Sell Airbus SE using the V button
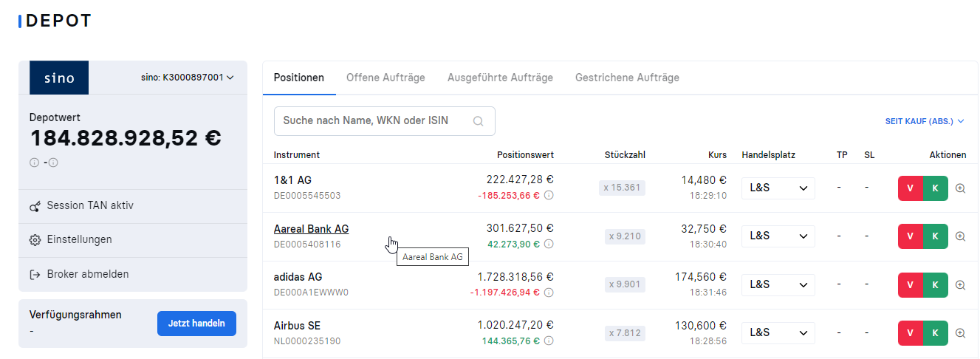Viewport: 980px width, 359px height. point(911,333)
